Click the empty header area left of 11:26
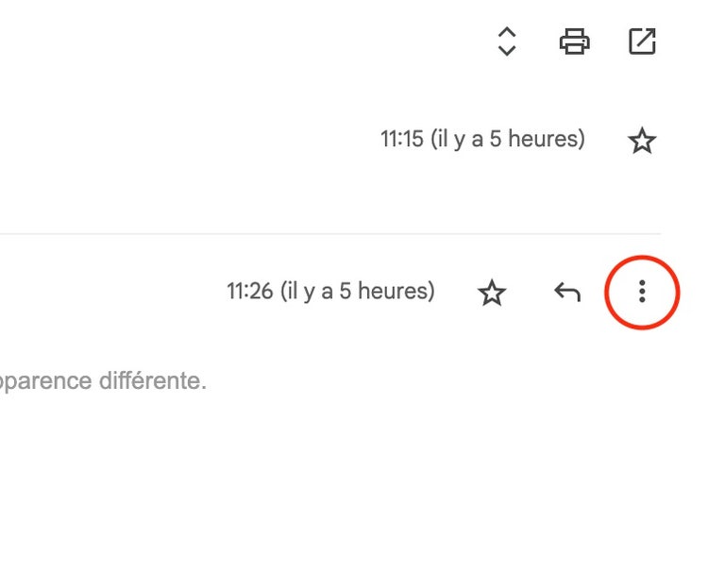Screen dimensions: 708x588 pyautogui.click(x=104, y=293)
